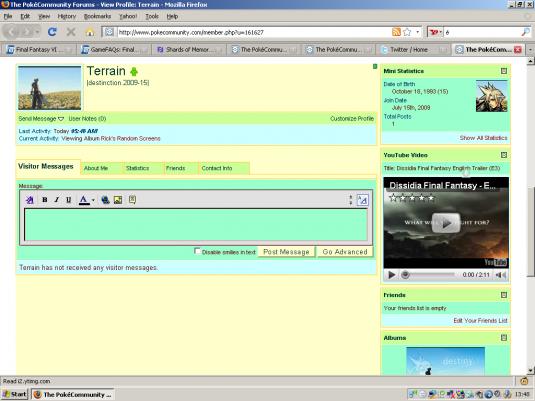Click the Stop loading X icon
The image size is (535, 401).
tap(71, 32)
